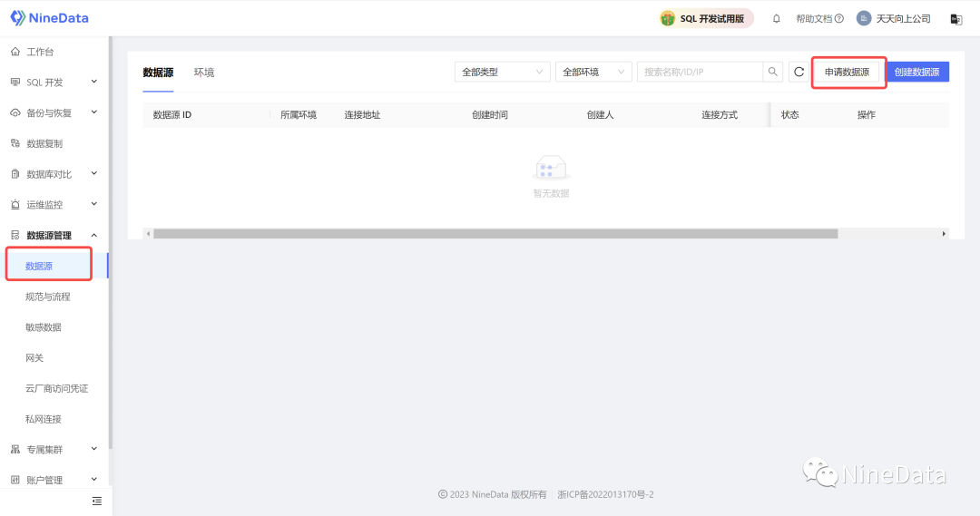Open the 工作台 home icon
Image resolution: width=980 pixels, height=516 pixels.
click(15, 52)
